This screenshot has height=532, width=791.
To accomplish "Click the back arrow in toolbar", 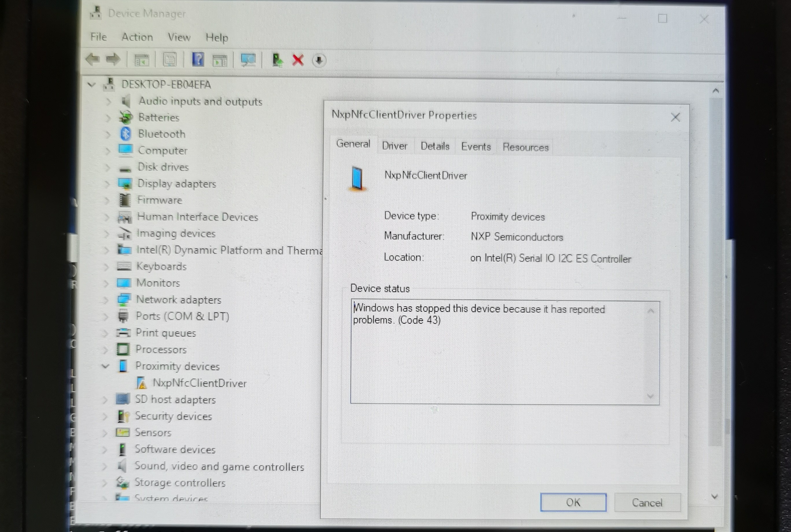I will (x=92, y=59).
